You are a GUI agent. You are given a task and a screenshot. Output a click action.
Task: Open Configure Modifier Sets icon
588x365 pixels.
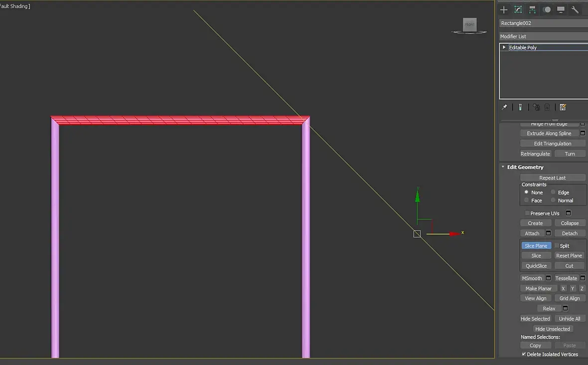[x=563, y=107]
